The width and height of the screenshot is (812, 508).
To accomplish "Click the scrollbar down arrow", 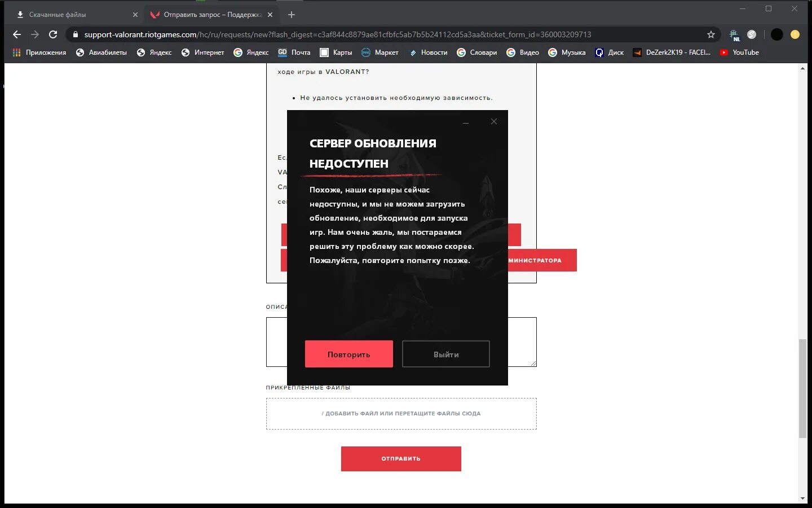I will coord(802,498).
